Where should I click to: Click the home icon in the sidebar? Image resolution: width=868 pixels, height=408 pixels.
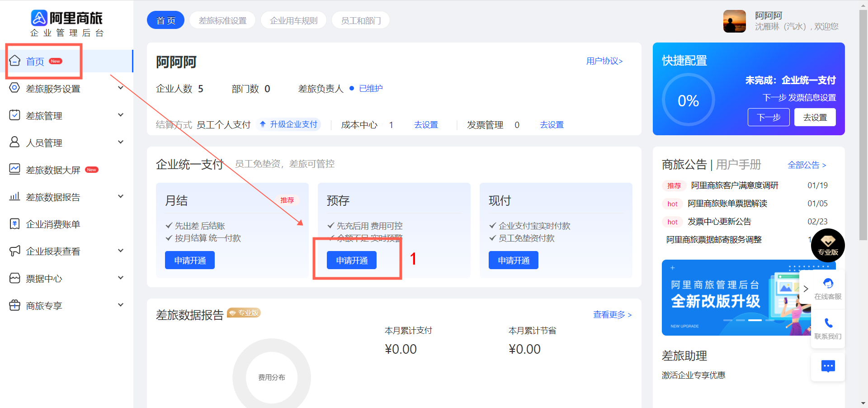tap(15, 61)
